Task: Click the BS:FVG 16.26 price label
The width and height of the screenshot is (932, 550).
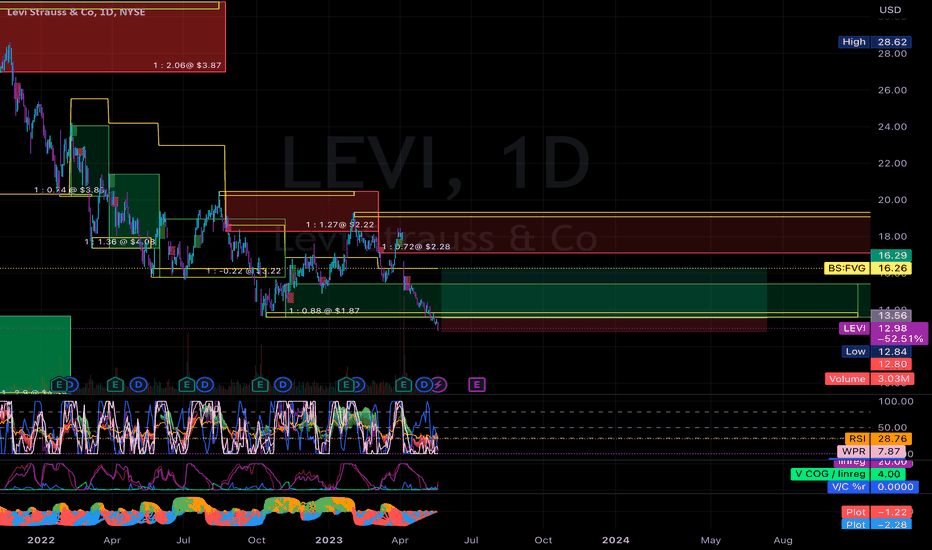Action: [868, 268]
